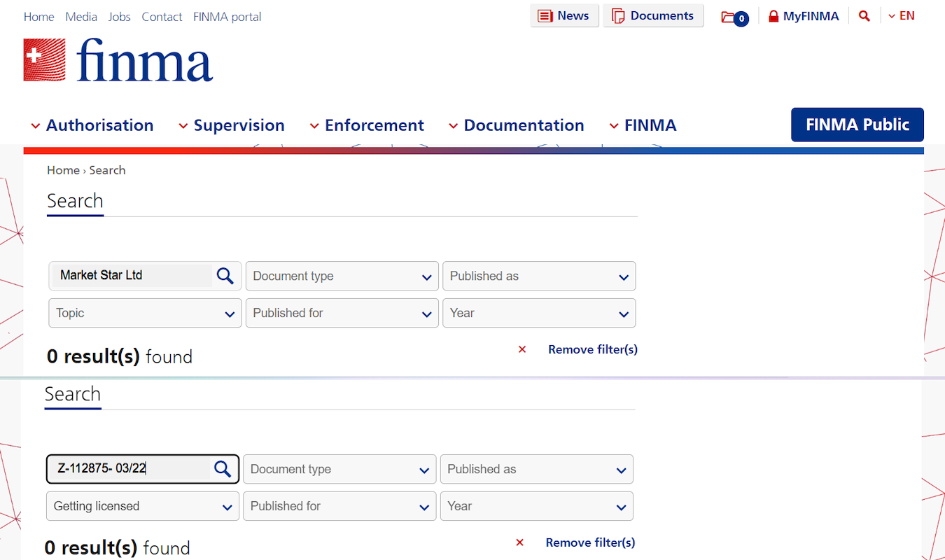Expand the Supervision menu
945x560 pixels.
pyautogui.click(x=232, y=125)
